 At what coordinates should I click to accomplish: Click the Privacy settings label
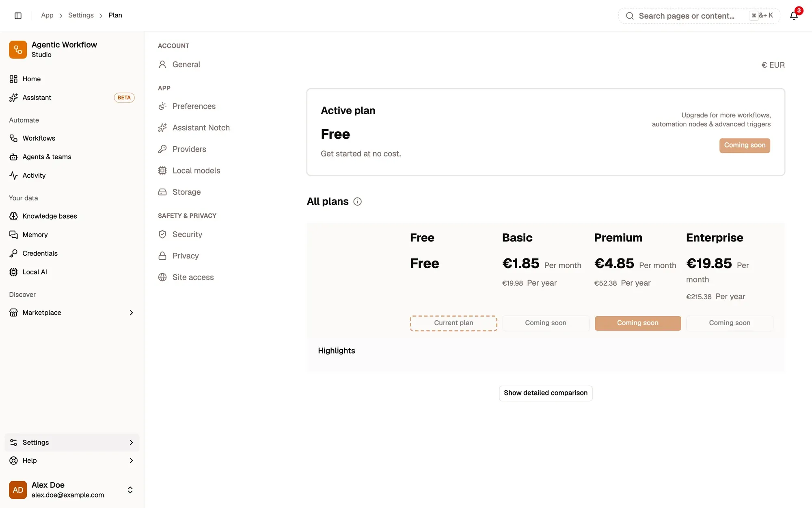coord(186,256)
